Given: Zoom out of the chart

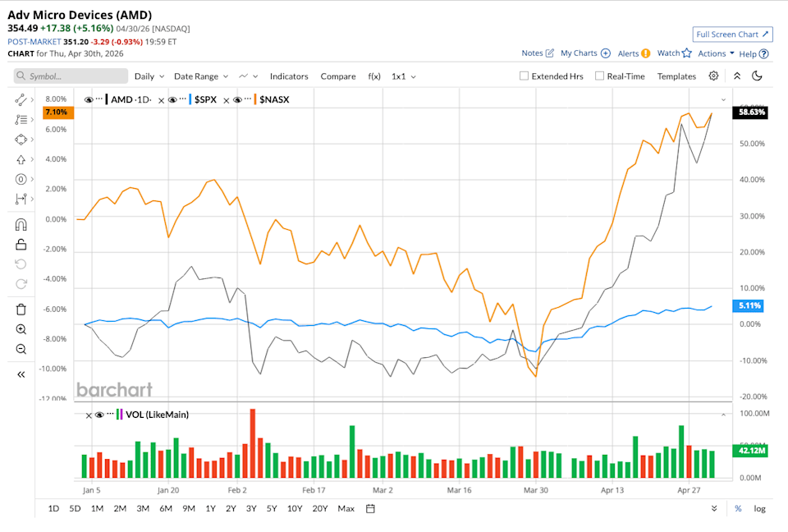Looking at the screenshot, I should [x=21, y=349].
